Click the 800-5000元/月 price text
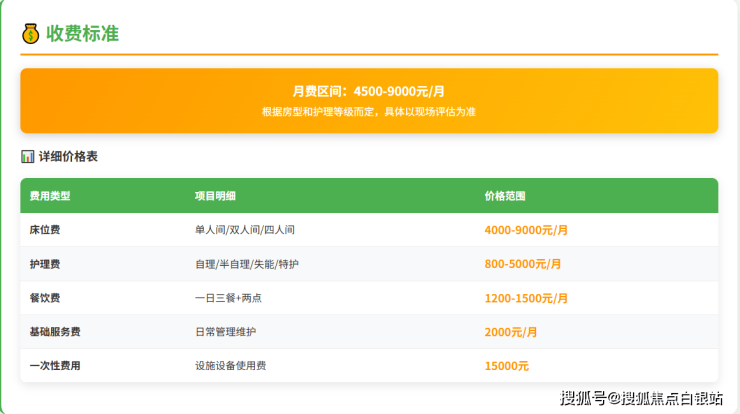 click(523, 264)
